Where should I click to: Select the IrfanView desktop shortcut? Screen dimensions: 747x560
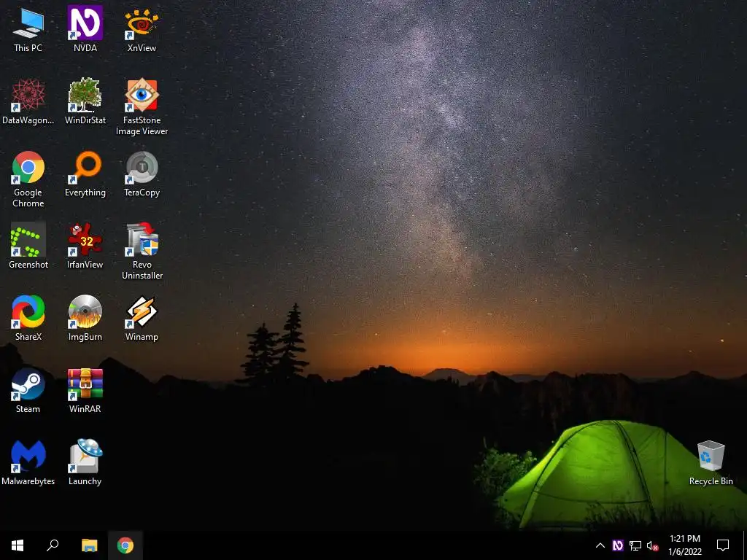coord(85,246)
